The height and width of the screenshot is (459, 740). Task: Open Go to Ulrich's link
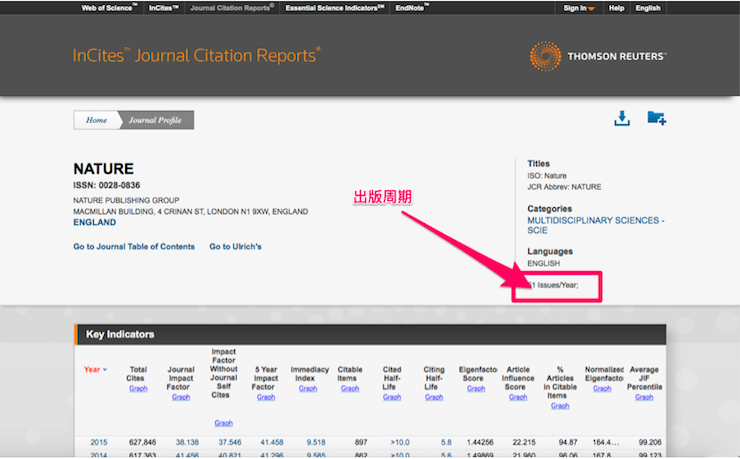[235, 247]
